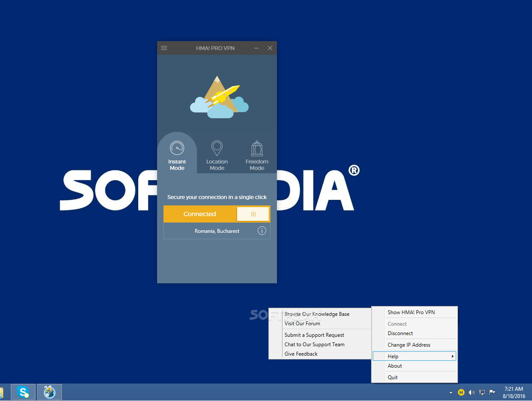Screen dimensions: 532x401
Task: Select the Location Mode pin icon
Action: click(x=217, y=148)
